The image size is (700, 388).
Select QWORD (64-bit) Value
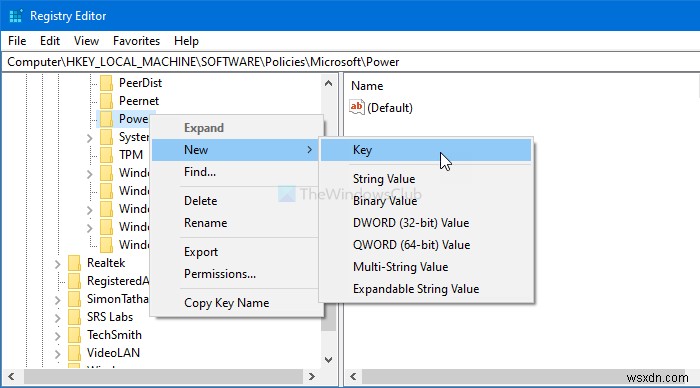click(426, 245)
